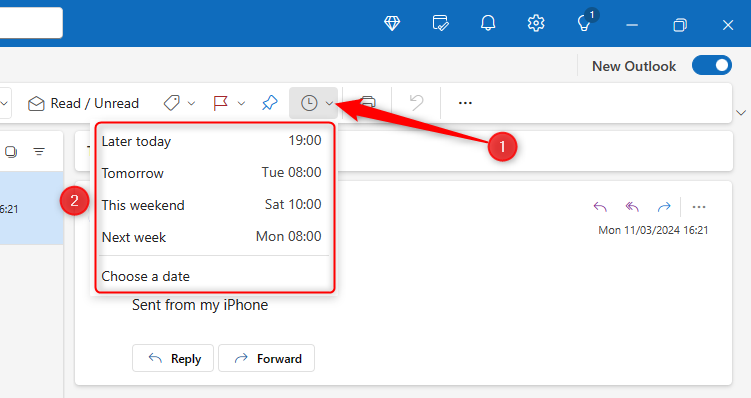Toggle the New Outlook switch

(x=712, y=66)
